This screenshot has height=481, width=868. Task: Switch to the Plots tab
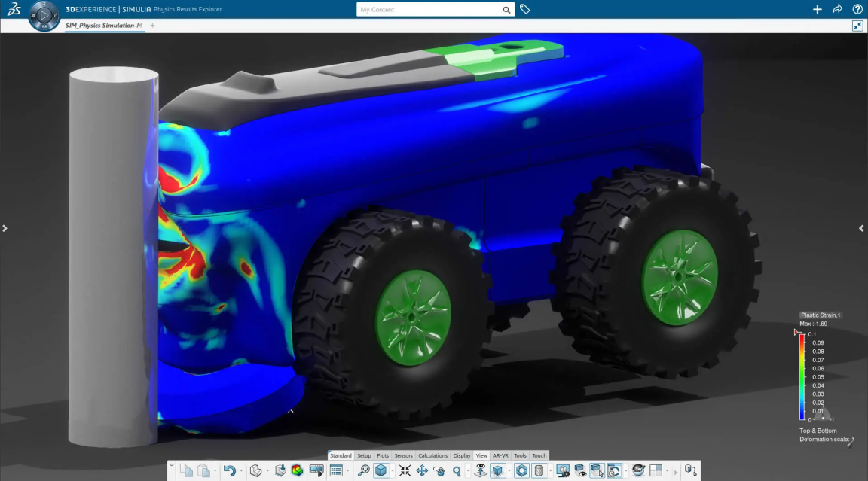(383, 455)
